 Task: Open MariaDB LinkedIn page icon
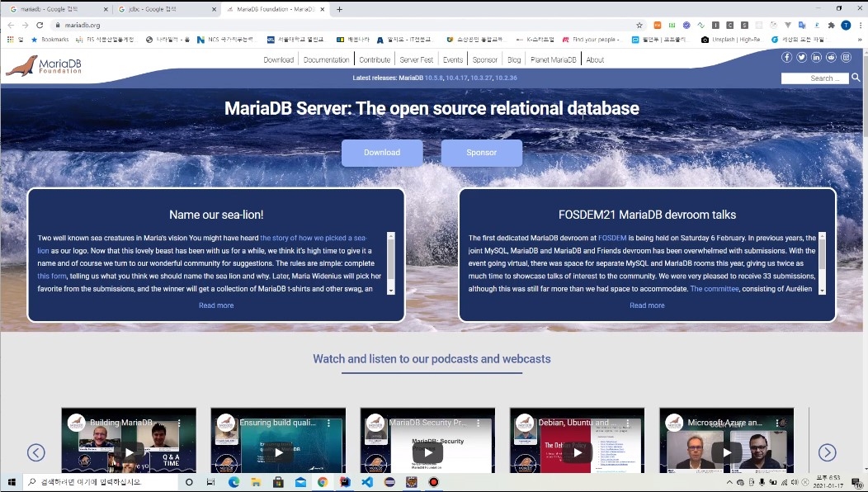[817, 57]
